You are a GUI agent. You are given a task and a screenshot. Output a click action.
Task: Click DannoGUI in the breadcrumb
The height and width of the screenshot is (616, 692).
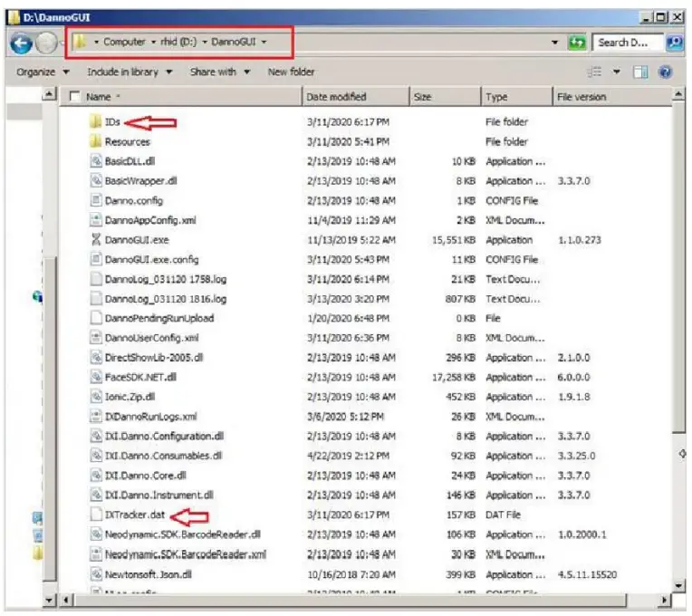coord(233,42)
